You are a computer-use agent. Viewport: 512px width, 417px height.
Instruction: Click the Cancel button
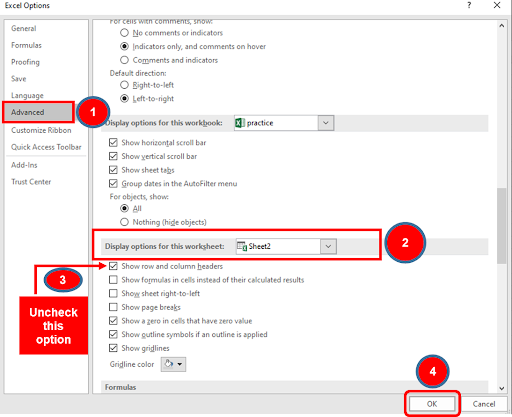tap(484, 404)
